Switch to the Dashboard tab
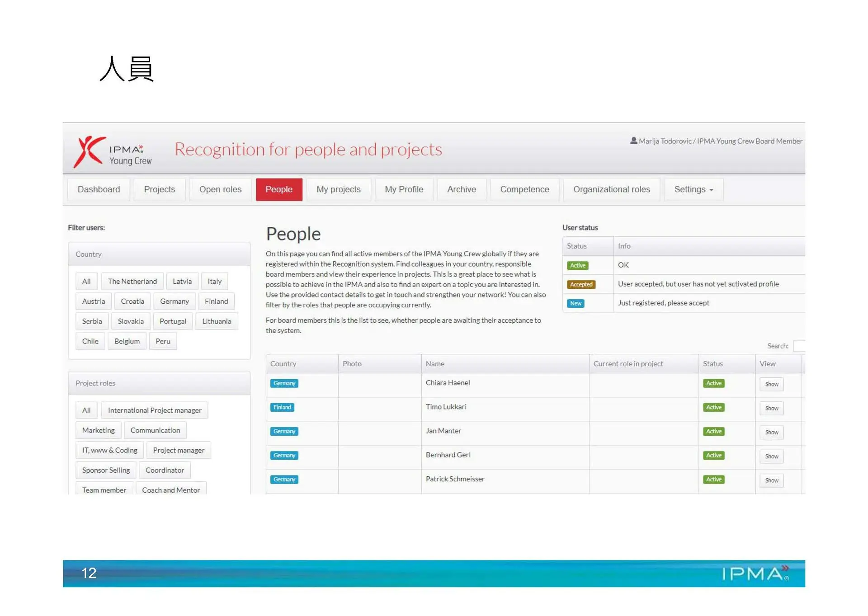Viewport: 868px width, 616px height. 99,189
